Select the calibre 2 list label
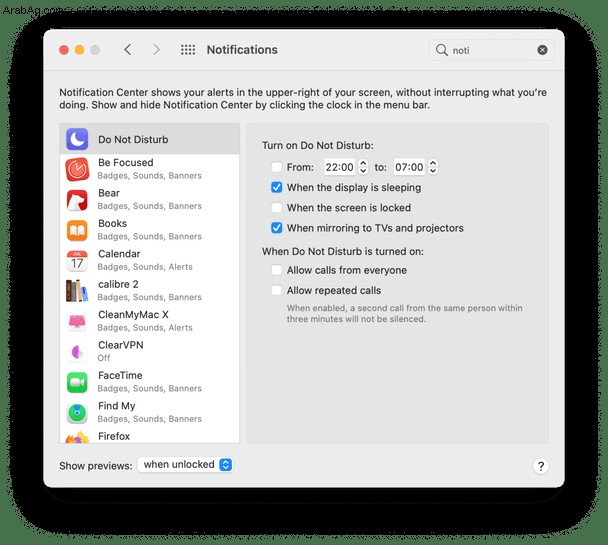 pos(118,284)
